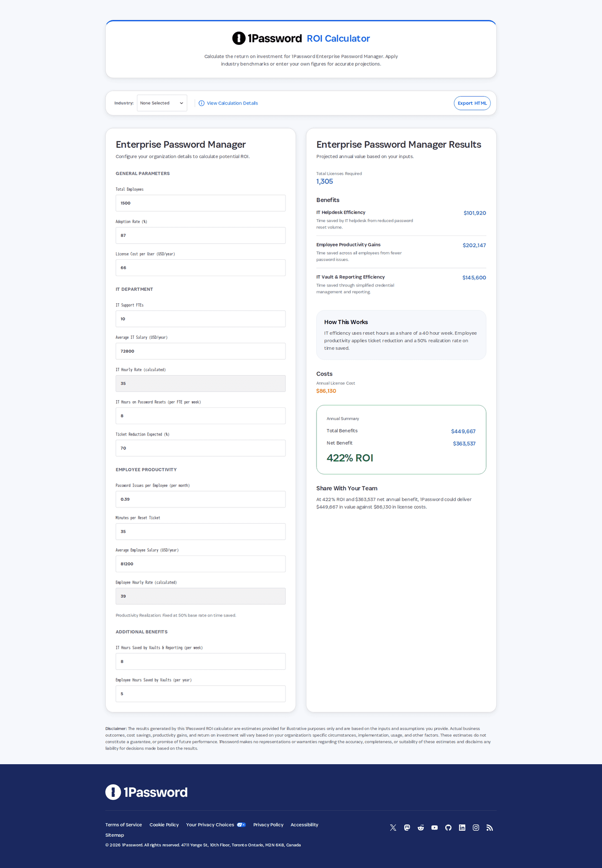Click IT Hours on Password Resets field
This screenshot has width=602, height=868.
pos(201,416)
